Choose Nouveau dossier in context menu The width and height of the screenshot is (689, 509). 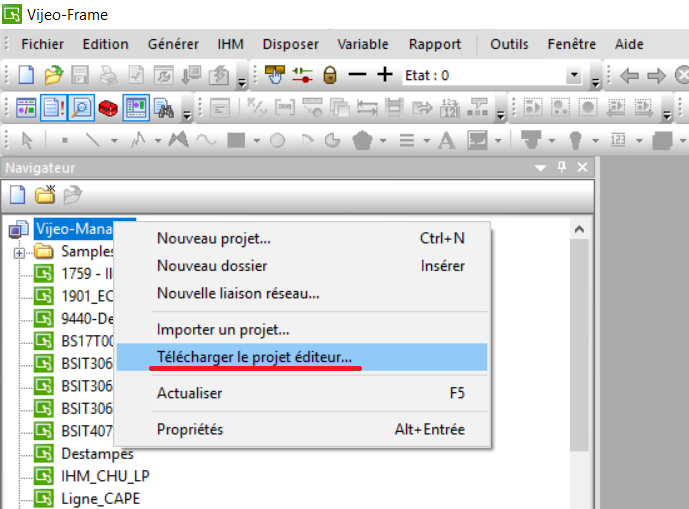pyautogui.click(x=301, y=266)
